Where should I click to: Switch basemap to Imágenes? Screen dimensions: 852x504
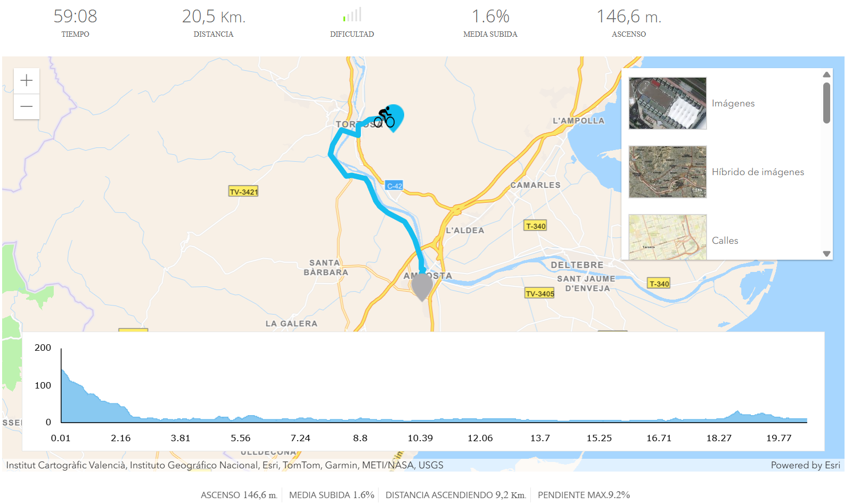pyautogui.click(x=733, y=103)
